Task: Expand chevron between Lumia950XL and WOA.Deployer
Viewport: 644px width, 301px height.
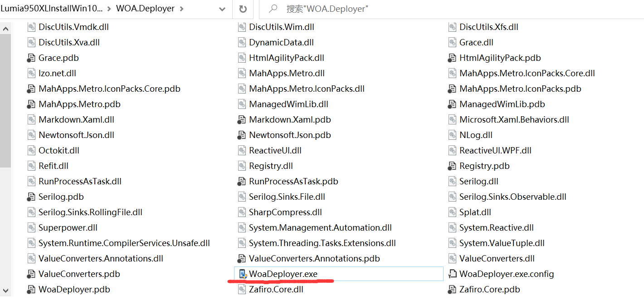Action: [x=109, y=9]
